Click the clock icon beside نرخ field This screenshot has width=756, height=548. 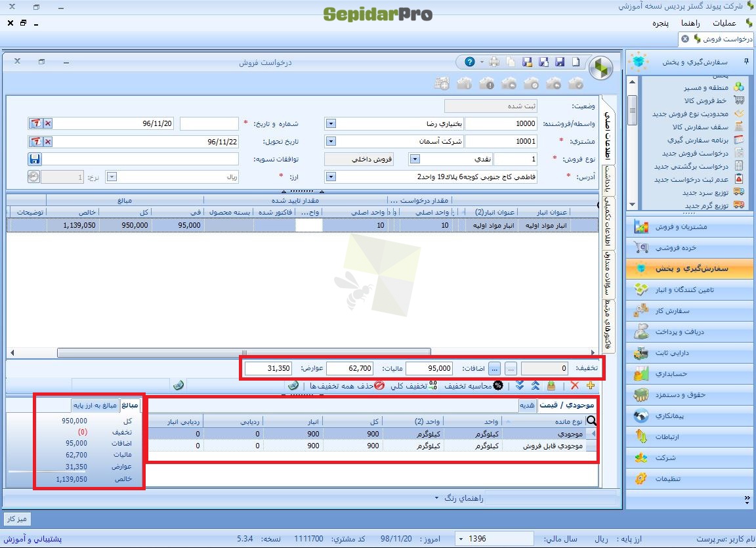click(x=33, y=177)
